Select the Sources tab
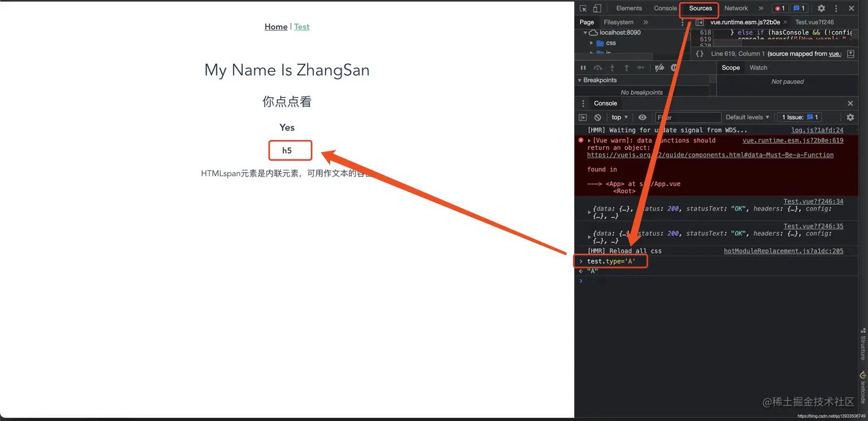This screenshot has height=421, width=868. (700, 8)
